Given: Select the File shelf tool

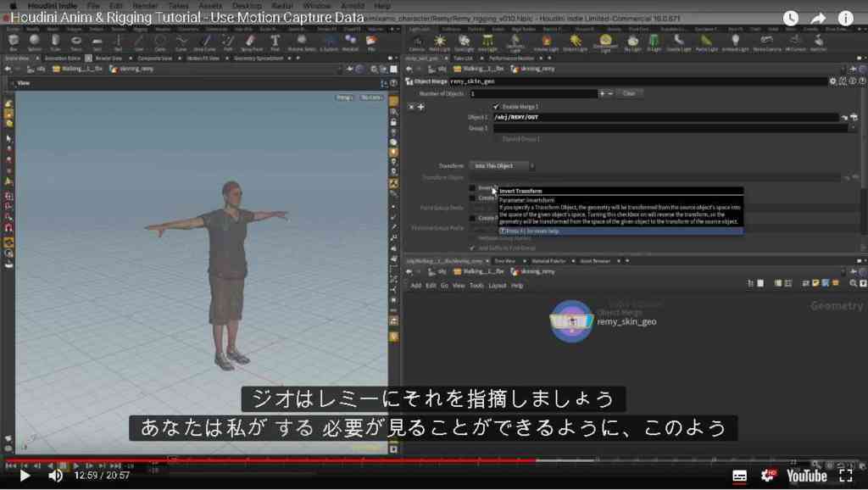Looking at the screenshot, I should pyautogui.click(x=371, y=42).
